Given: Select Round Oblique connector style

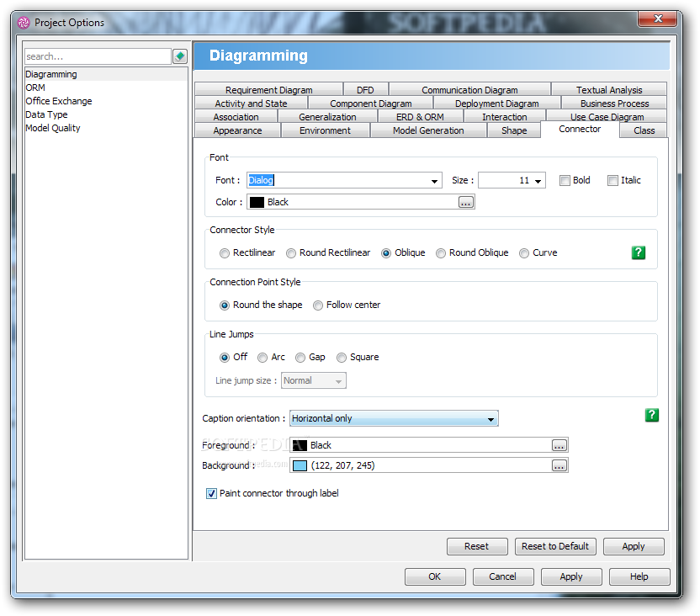Looking at the screenshot, I should point(441,253).
